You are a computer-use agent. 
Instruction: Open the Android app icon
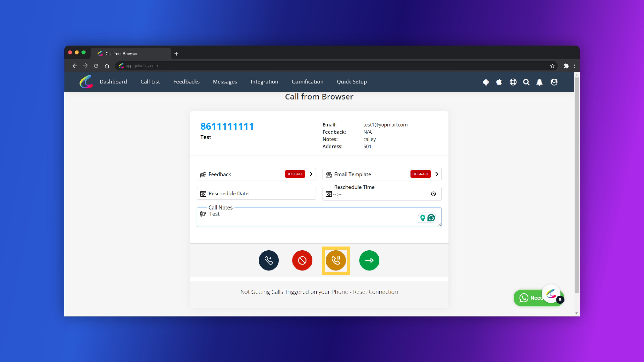[486, 82]
